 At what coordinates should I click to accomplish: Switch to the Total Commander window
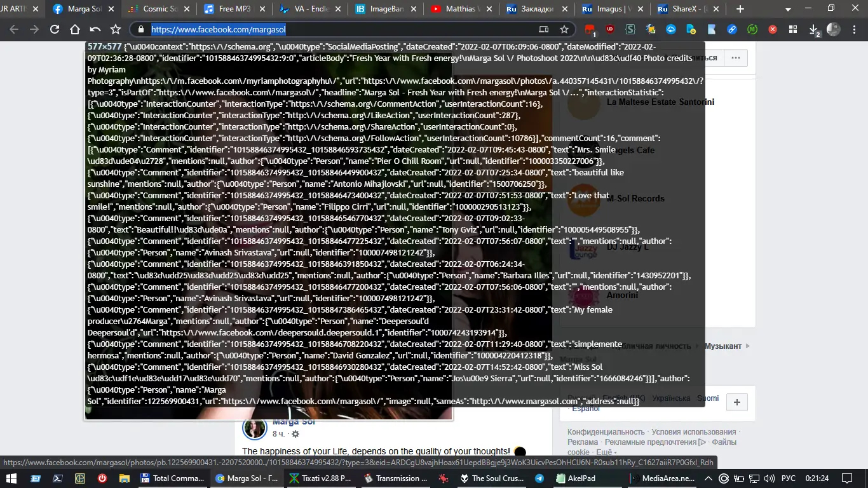coord(173,478)
